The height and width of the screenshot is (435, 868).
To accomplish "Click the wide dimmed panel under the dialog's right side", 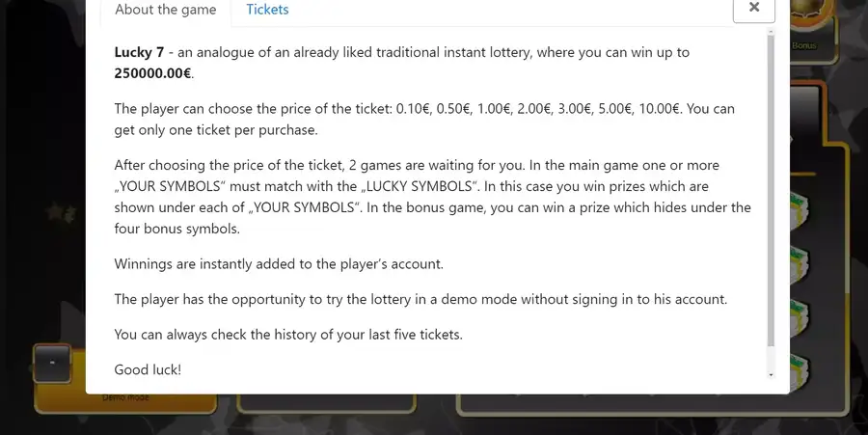I will click(653, 404).
